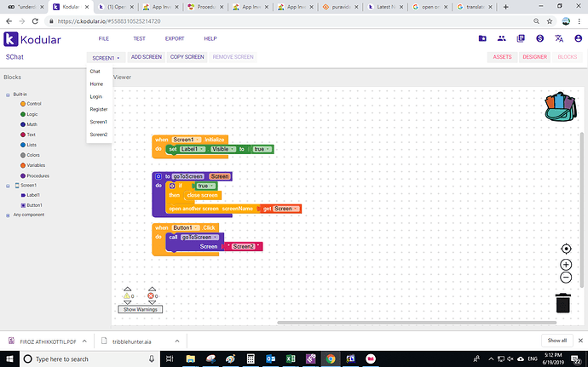The width and height of the screenshot is (588, 367).
Task: Open the translate language icon
Action: [x=558, y=38]
